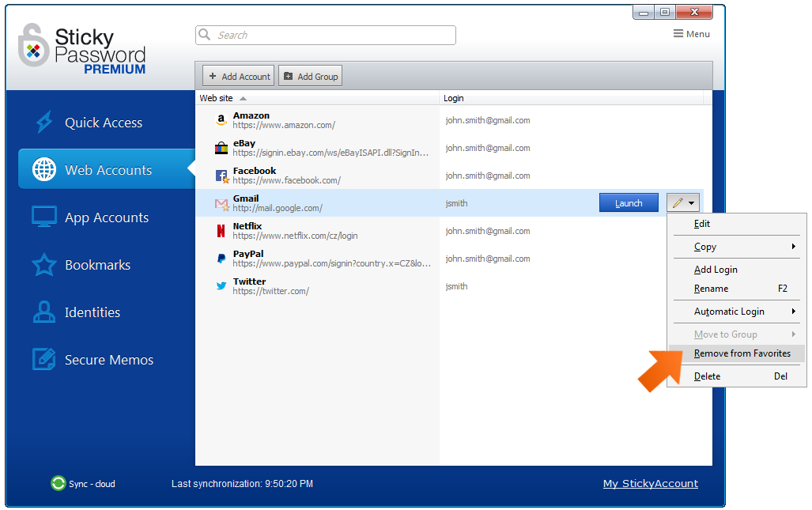The image size is (812, 510).
Task: Click the magnifier icon in Search box
Action: (205, 34)
